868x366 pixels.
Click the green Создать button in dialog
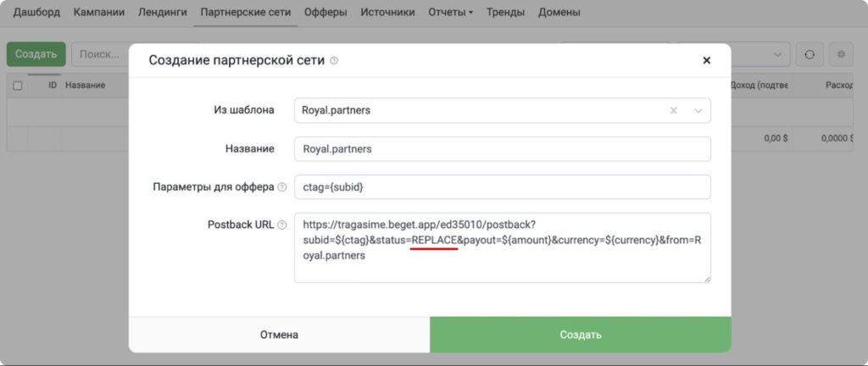pos(580,335)
